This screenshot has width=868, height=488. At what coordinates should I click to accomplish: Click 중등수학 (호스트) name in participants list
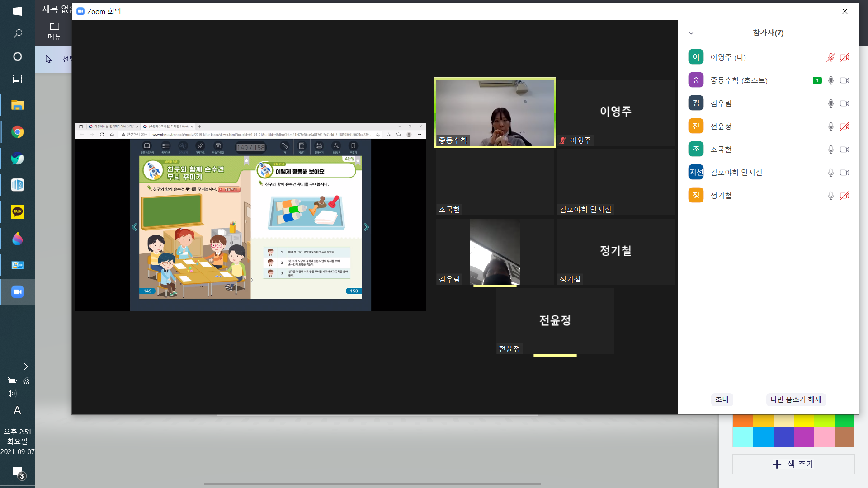[x=739, y=80]
